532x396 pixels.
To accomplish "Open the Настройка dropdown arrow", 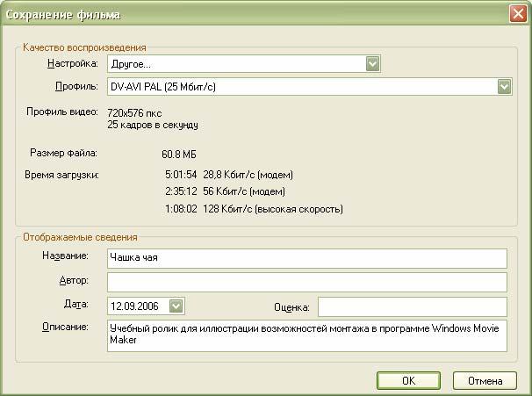I will tap(372, 64).
